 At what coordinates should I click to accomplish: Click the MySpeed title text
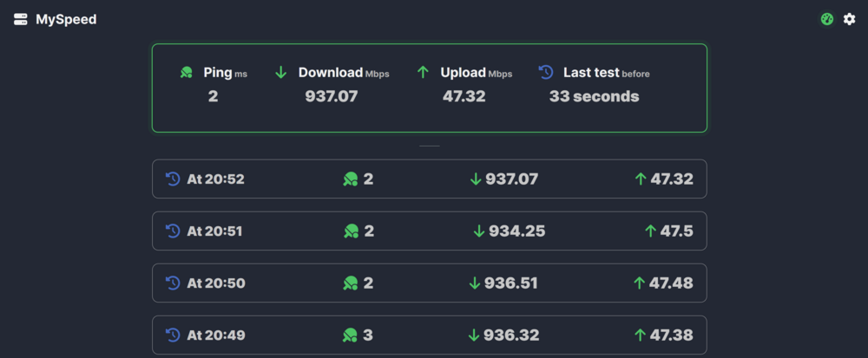[66, 19]
